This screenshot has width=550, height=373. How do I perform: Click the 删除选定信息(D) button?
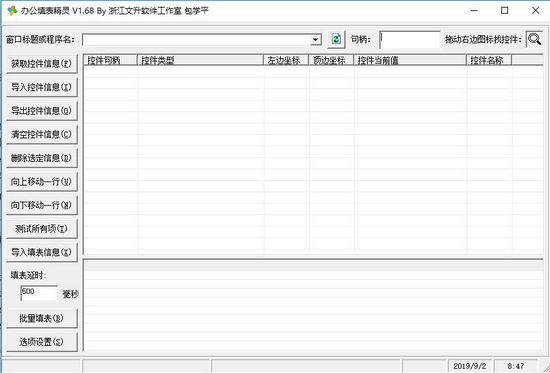pos(41,158)
